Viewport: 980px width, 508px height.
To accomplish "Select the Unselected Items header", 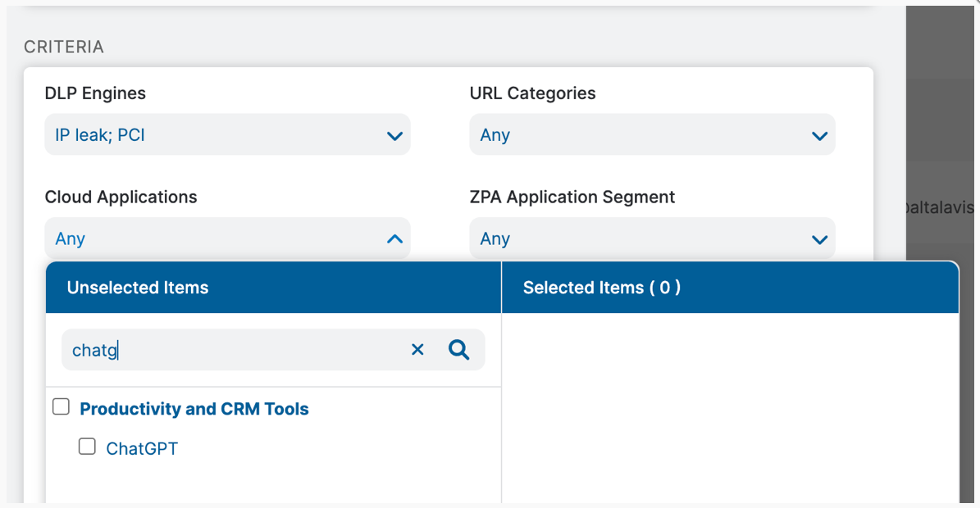I will (x=138, y=288).
